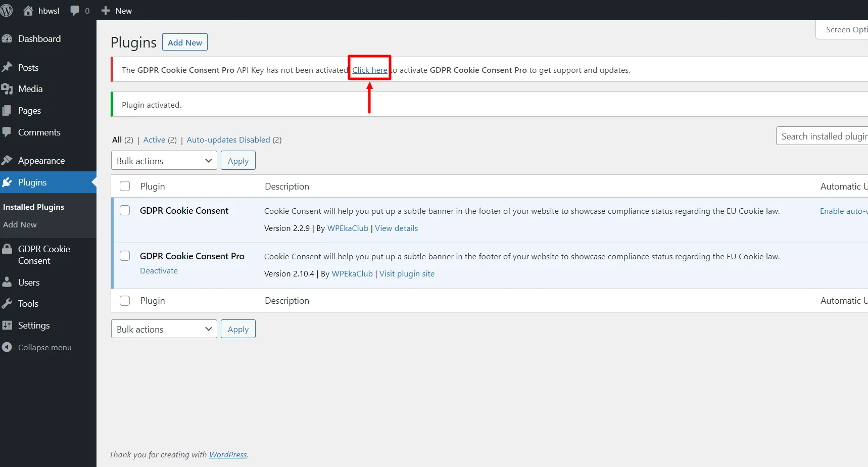
Task: Select the Users icon in sidebar
Action: coord(7,282)
